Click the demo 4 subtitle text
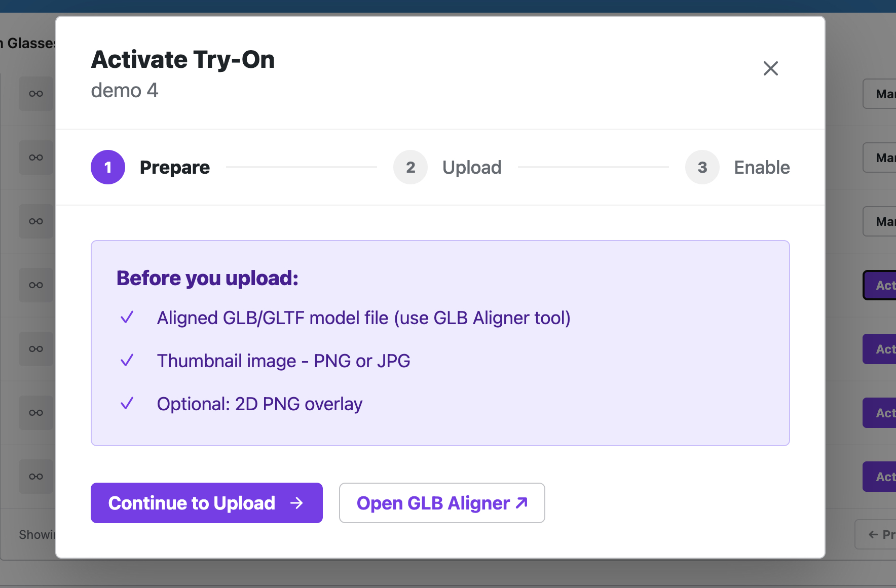This screenshot has height=588, width=896. (125, 91)
